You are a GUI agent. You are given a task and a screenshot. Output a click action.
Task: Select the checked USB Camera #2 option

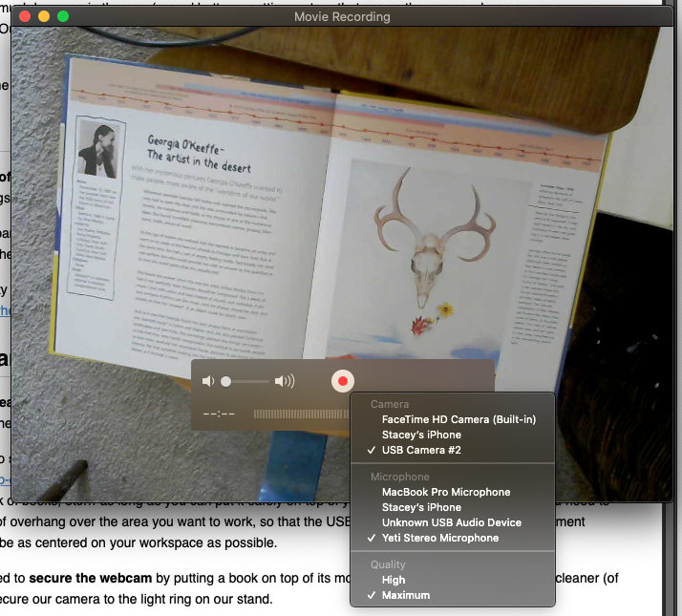421,450
